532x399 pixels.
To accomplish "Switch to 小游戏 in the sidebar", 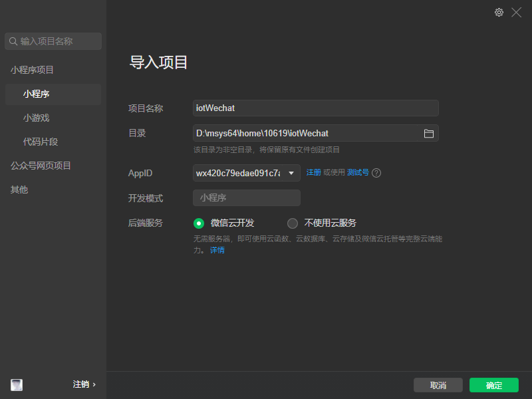I will click(37, 118).
